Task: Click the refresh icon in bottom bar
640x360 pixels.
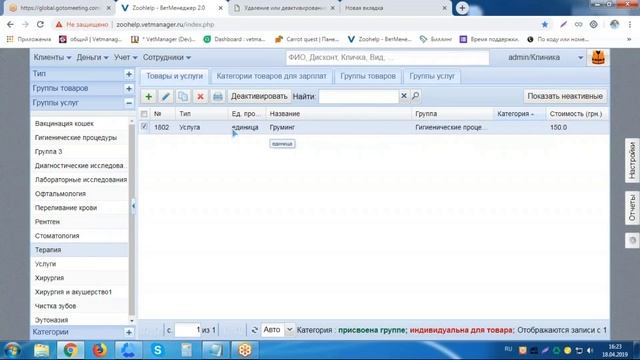Action: 254,330
